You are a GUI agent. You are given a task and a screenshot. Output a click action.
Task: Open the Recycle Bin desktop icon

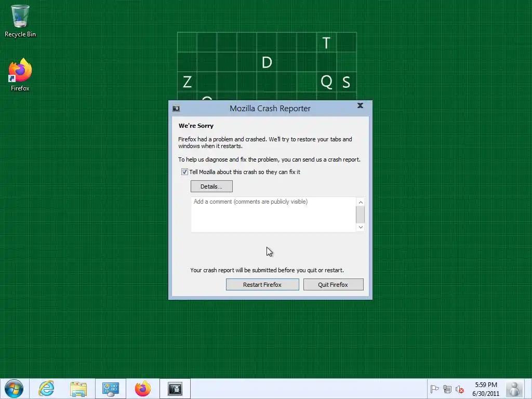tap(20, 21)
